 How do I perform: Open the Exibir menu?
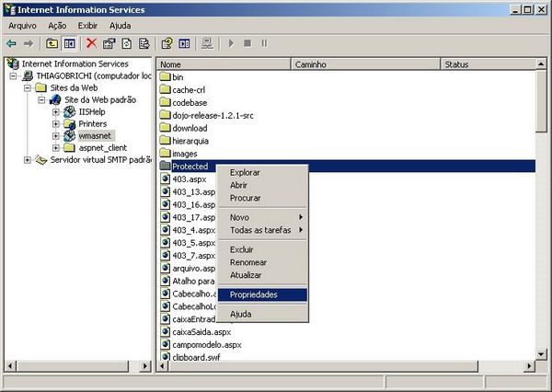click(87, 26)
